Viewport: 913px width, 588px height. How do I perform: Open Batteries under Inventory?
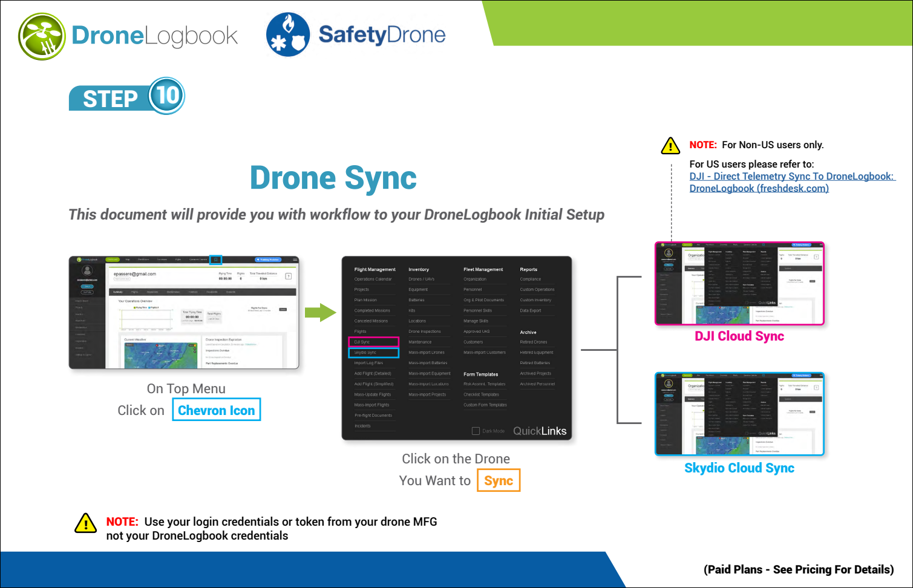[x=416, y=300]
